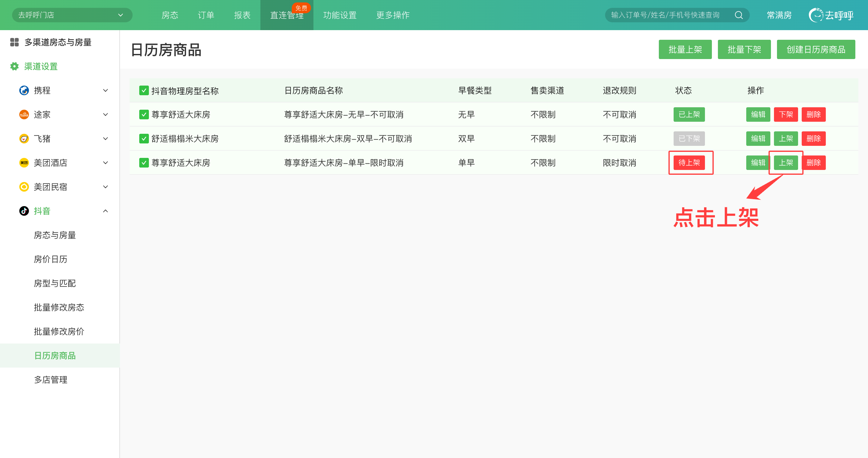Screen dimensions: 868x458
Task: Uncheck the first 尊享舒适大床房 row checkbox
Action: [x=144, y=114]
